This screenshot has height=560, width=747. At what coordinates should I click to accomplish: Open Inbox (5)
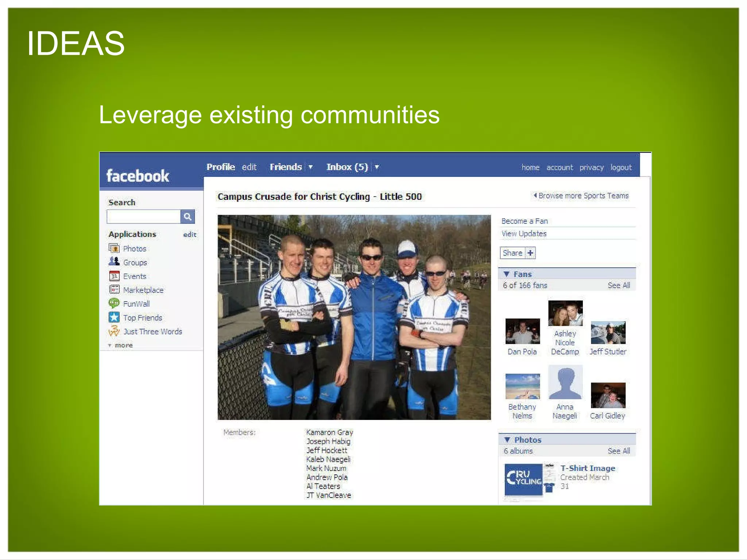[x=347, y=167]
